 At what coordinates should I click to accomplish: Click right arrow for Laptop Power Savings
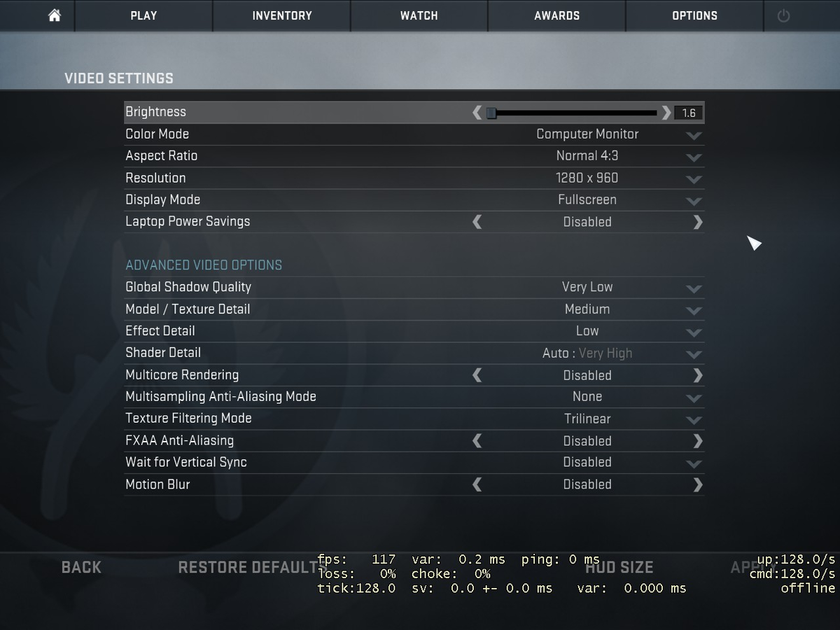[x=698, y=222]
